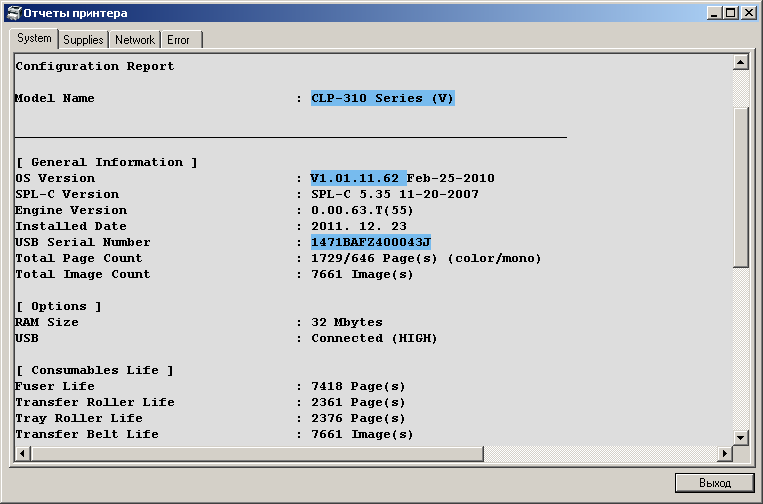Click the installed date 2011. 12. 23
The image size is (763, 504).
pos(359,226)
